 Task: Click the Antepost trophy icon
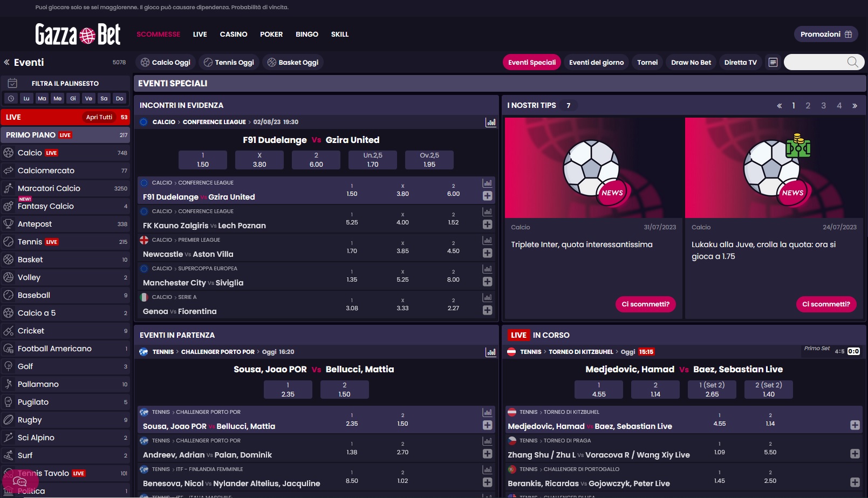coord(9,224)
